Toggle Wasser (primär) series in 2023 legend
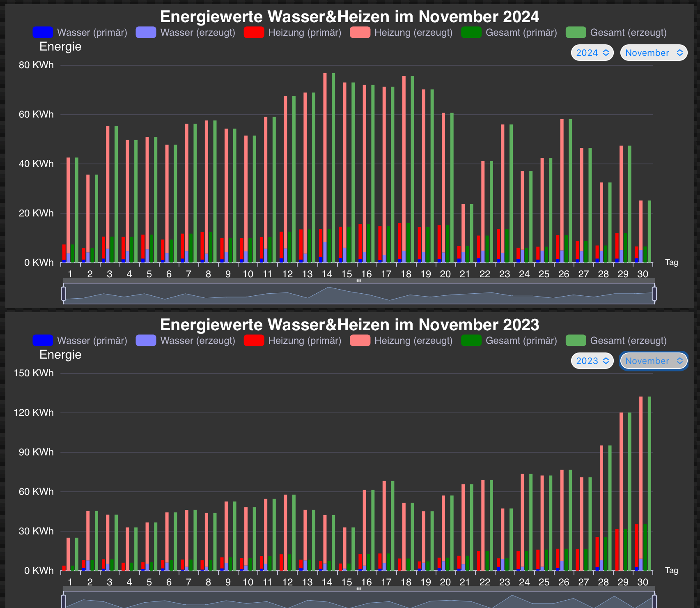700x608 pixels. [80, 341]
